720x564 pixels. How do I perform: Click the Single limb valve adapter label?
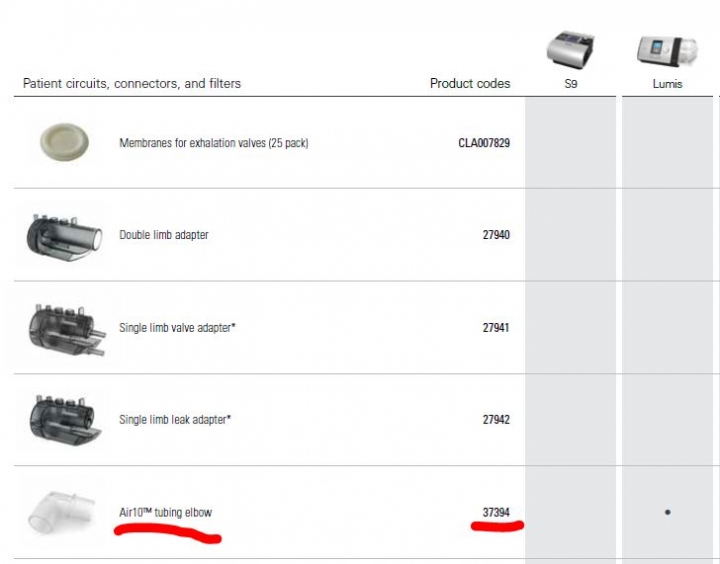pyautogui.click(x=177, y=327)
